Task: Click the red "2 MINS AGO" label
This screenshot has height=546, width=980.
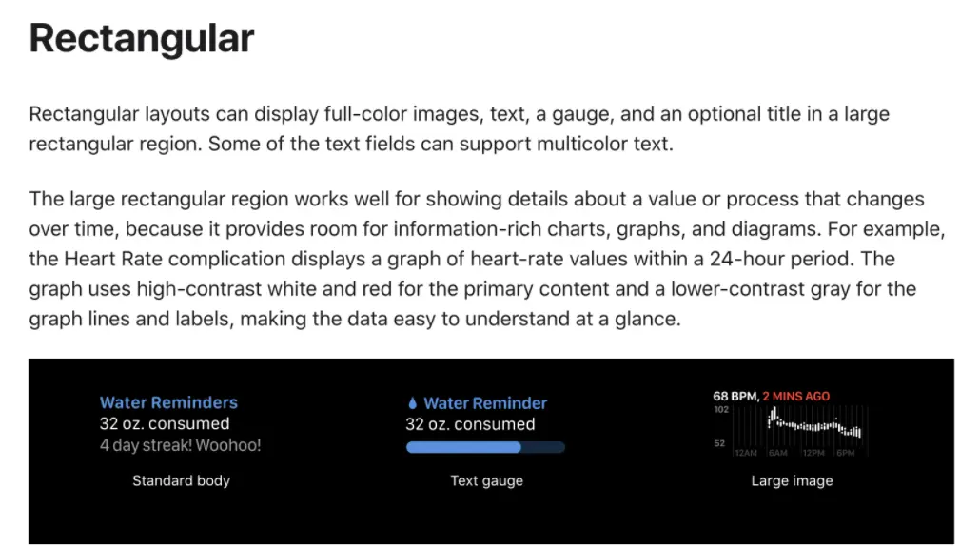Action: [x=796, y=396]
